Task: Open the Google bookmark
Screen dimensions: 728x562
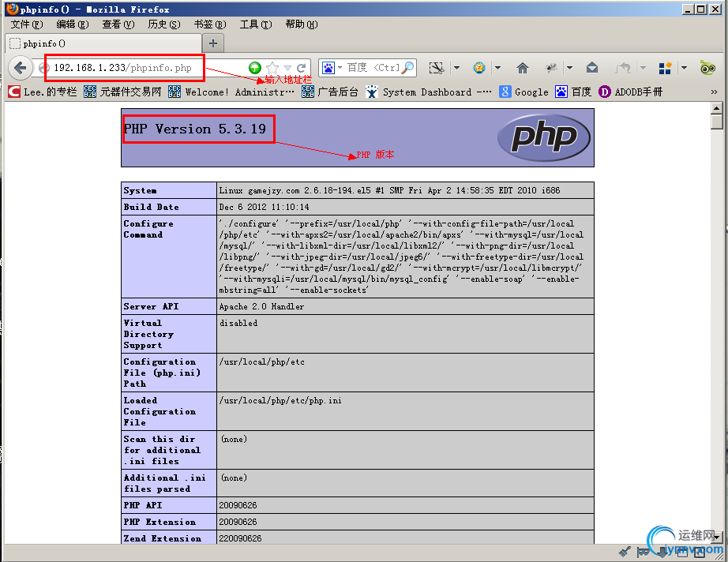Action: tap(523, 92)
